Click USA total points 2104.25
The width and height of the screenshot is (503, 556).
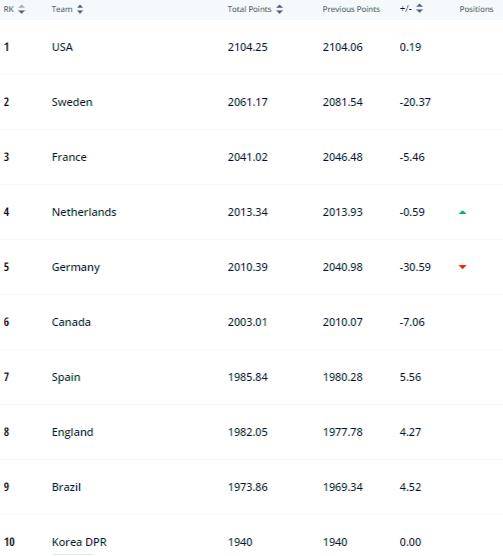coord(248,47)
